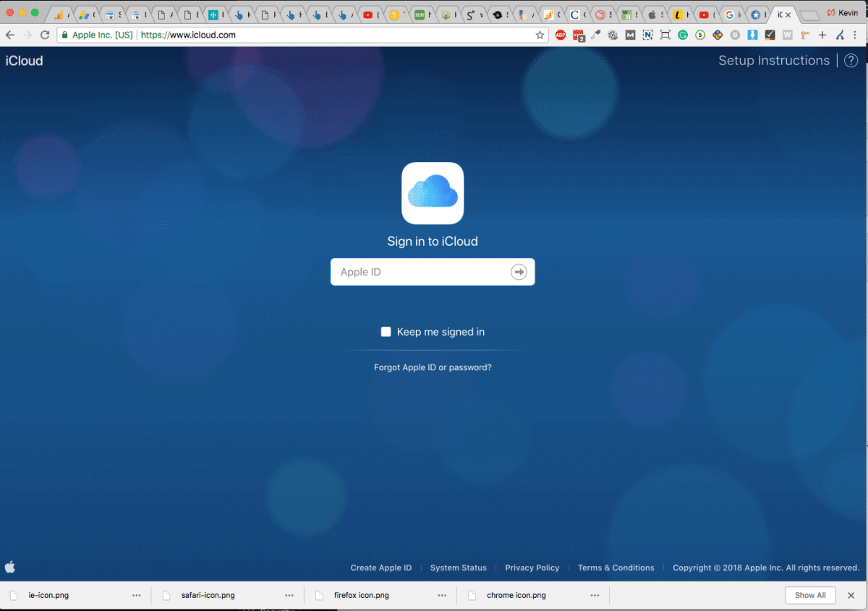Open options menu for safari-icon.png download
The image size is (868, 611).
coord(289,595)
